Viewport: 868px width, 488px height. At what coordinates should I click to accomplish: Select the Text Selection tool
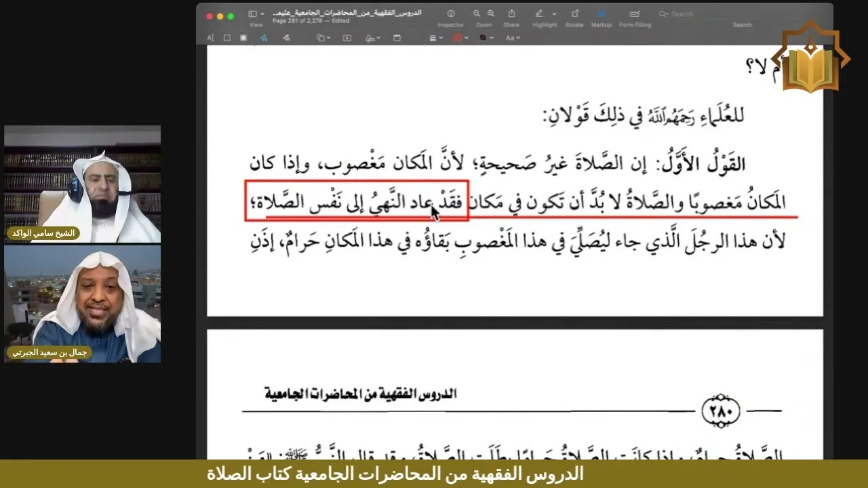pos(210,38)
